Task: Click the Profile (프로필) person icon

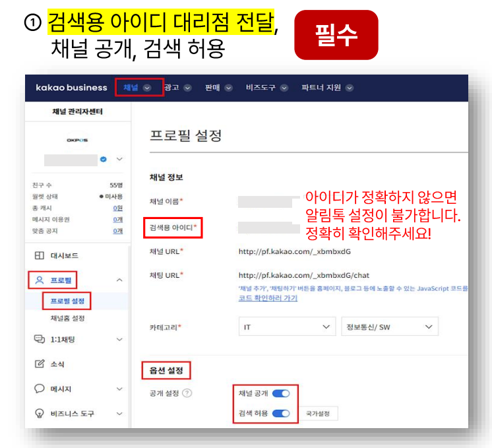Action: 40,280
